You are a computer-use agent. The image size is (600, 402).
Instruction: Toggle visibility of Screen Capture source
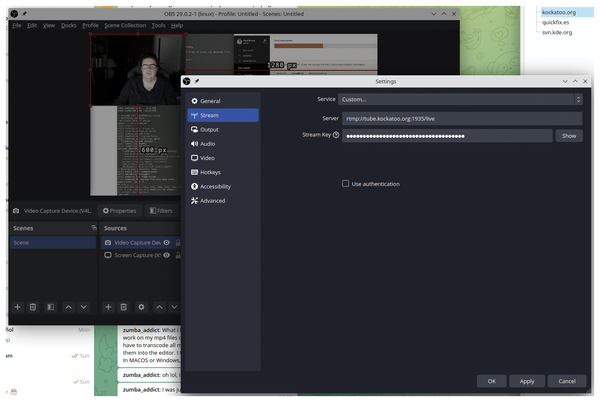[167, 256]
